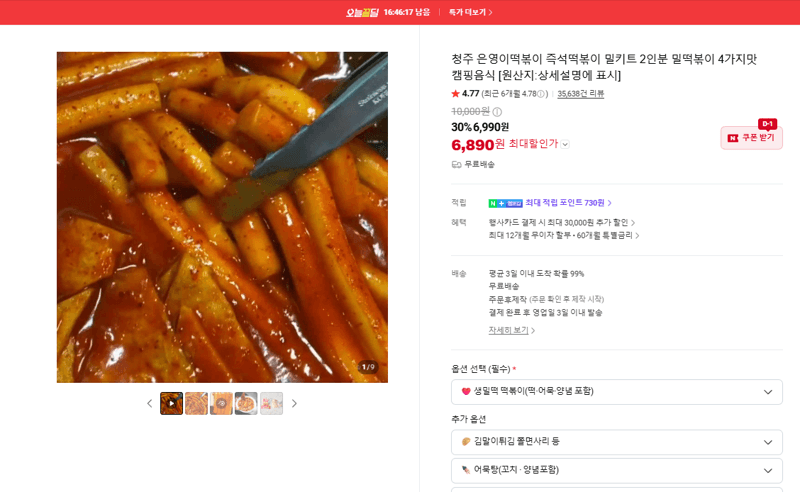
Task: Click 자세히 보기 under delivery info
Action: click(x=511, y=330)
